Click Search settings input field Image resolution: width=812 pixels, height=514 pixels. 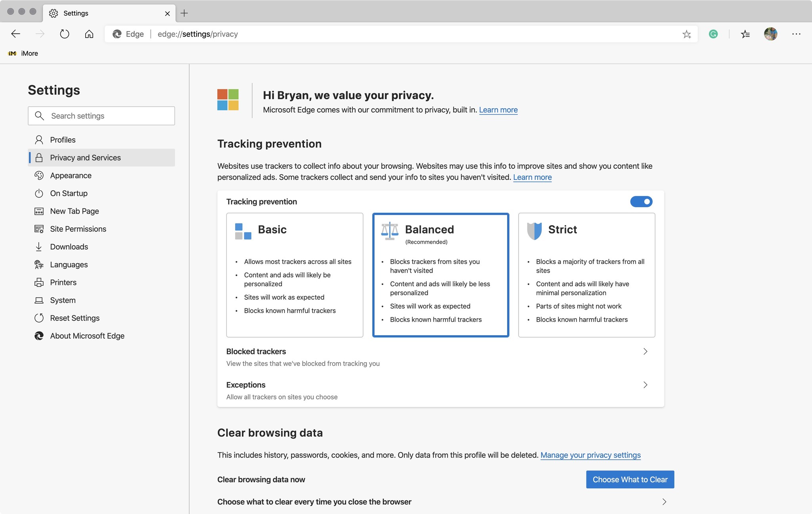tap(102, 116)
